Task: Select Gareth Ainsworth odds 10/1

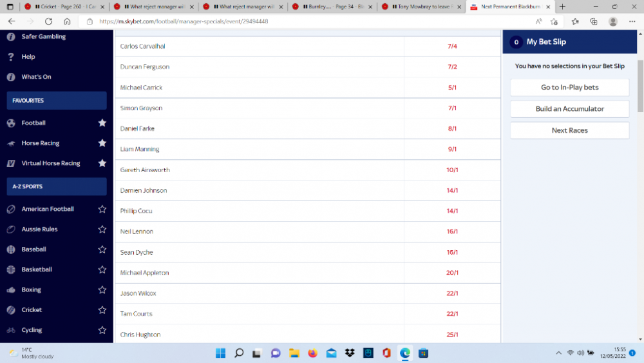Action: [x=452, y=170]
